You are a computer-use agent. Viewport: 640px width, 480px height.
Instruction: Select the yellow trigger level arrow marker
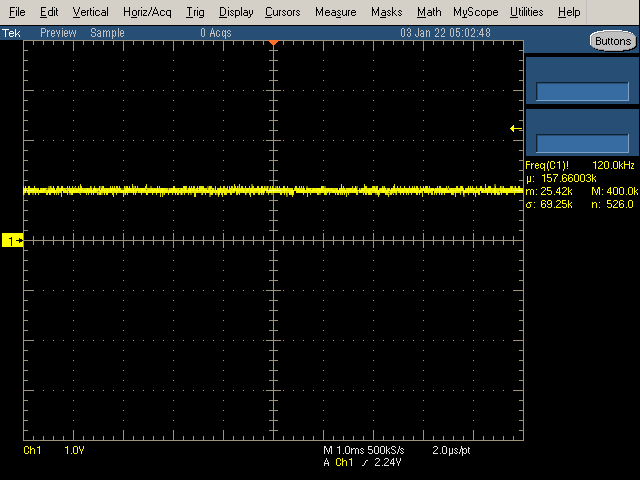(516, 128)
